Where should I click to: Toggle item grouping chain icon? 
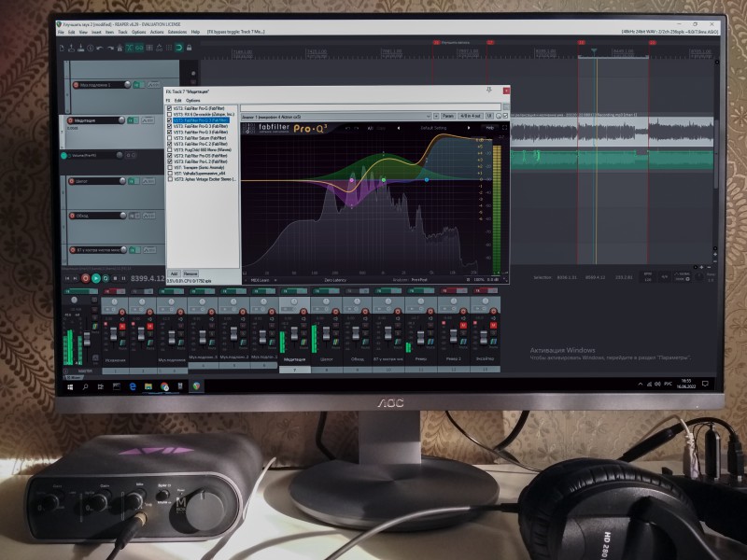139,49
